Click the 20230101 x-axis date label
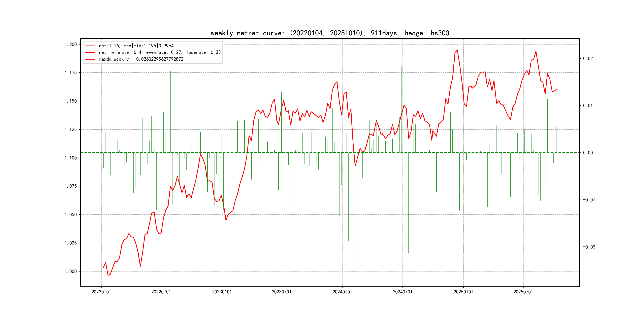The height and width of the screenshot is (322, 644). [222, 292]
